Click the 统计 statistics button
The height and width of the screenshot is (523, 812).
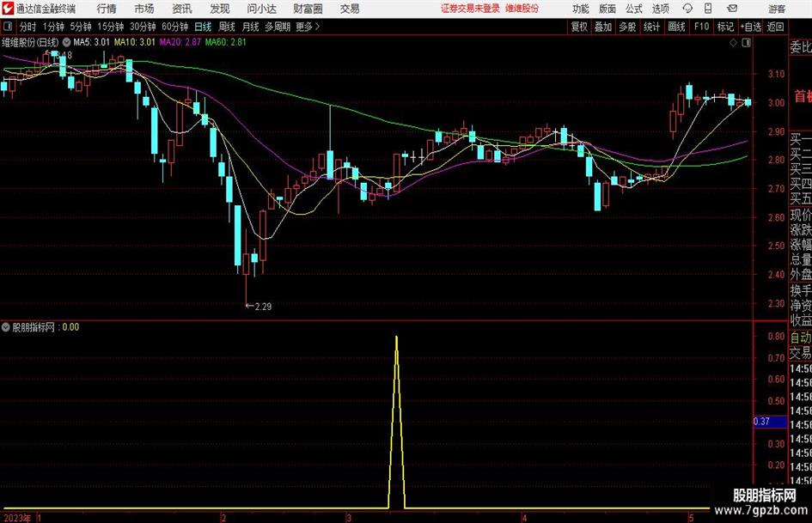(651, 27)
